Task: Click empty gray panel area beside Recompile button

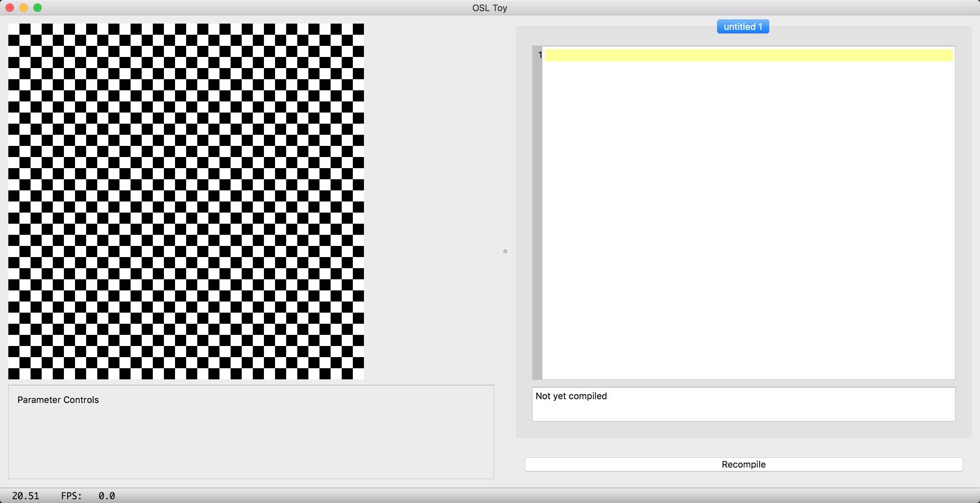Action: tap(743, 448)
